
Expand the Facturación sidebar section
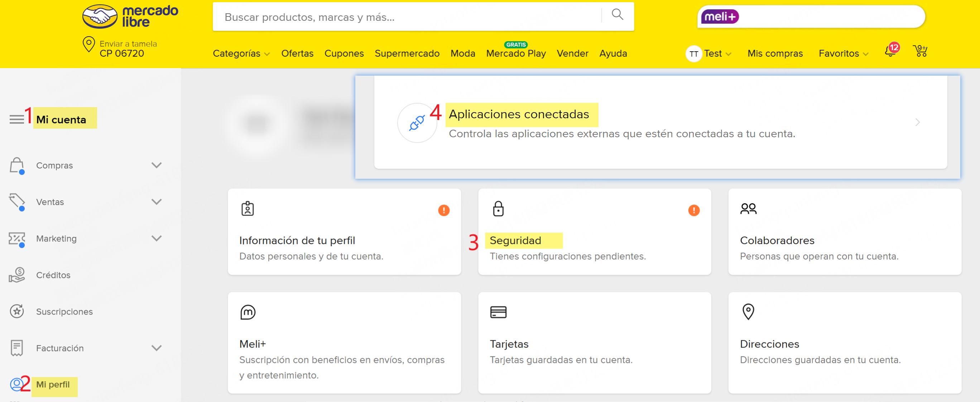157,348
